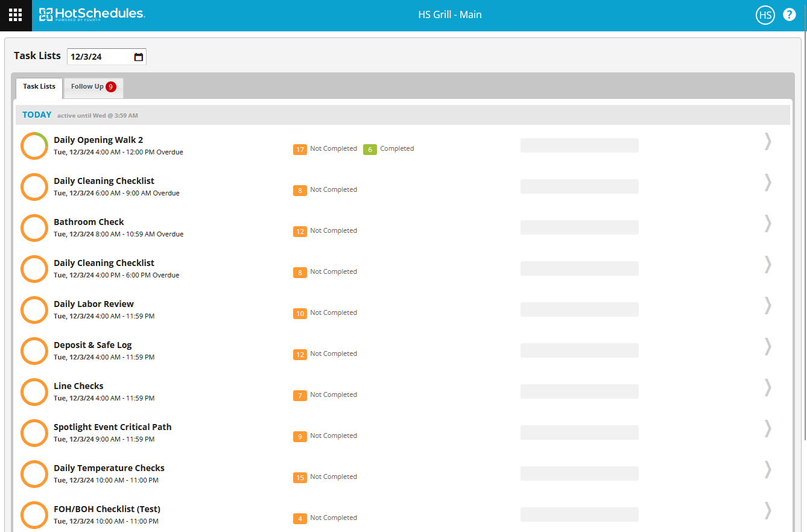807x532 pixels.
Task: Click the HS Grill - Main title
Action: [450, 15]
